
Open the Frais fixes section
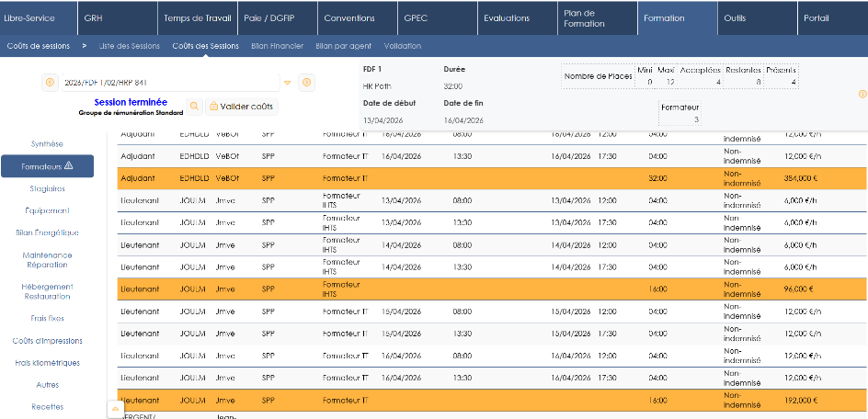coord(47,318)
